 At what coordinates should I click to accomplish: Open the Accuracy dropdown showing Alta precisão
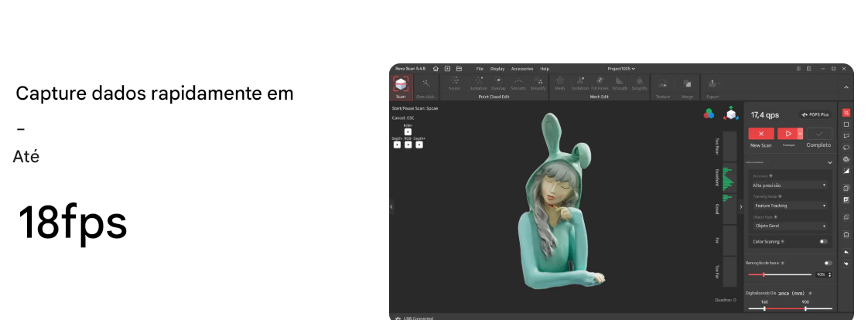coord(789,186)
